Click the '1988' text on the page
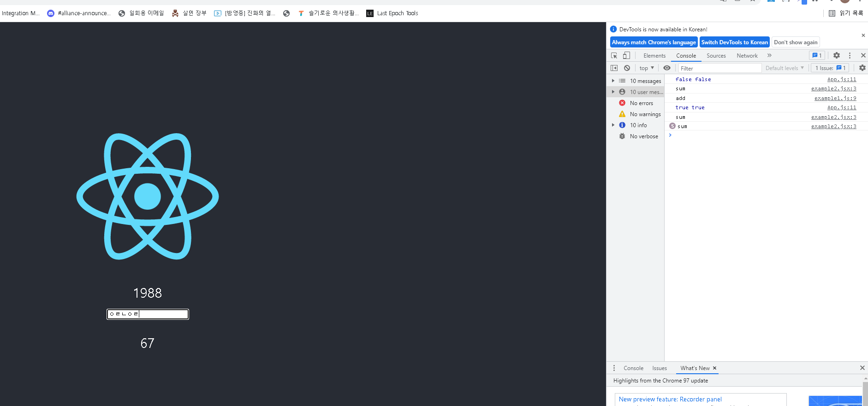This screenshot has width=868, height=406. point(148,293)
